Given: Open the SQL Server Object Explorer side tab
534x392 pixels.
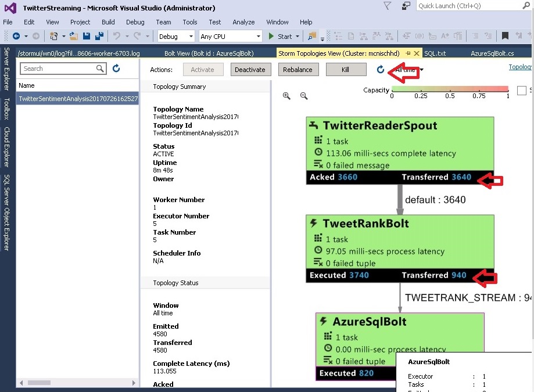Looking at the screenshot, I should [6, 213].
